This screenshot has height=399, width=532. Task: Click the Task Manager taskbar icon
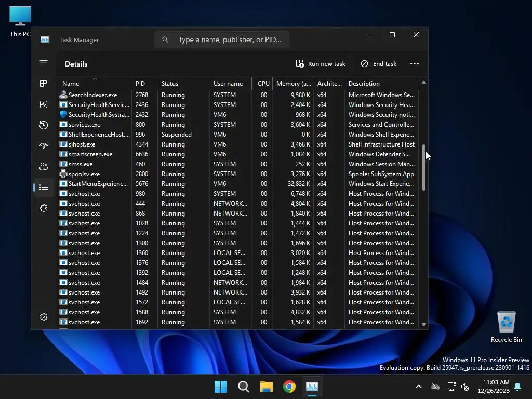pos(312,387)
